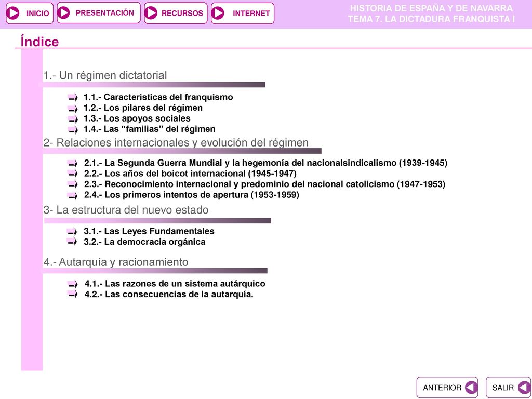The image size is (532, 399).
Task: Click the play arrow icon in INICIO
Action: (13, 13)
